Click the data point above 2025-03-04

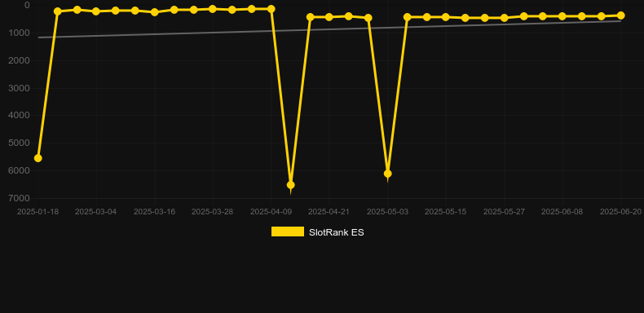[x=96, y=11]
